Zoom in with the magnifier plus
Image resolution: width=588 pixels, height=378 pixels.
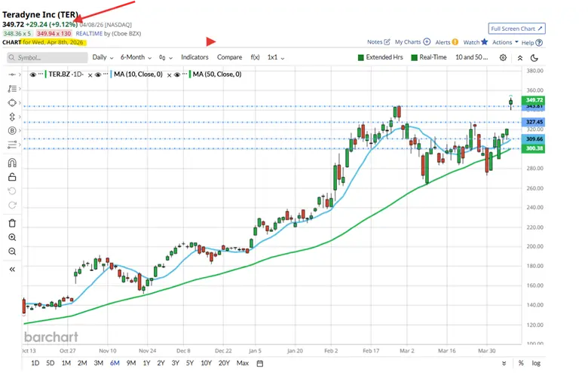(12, 237)
